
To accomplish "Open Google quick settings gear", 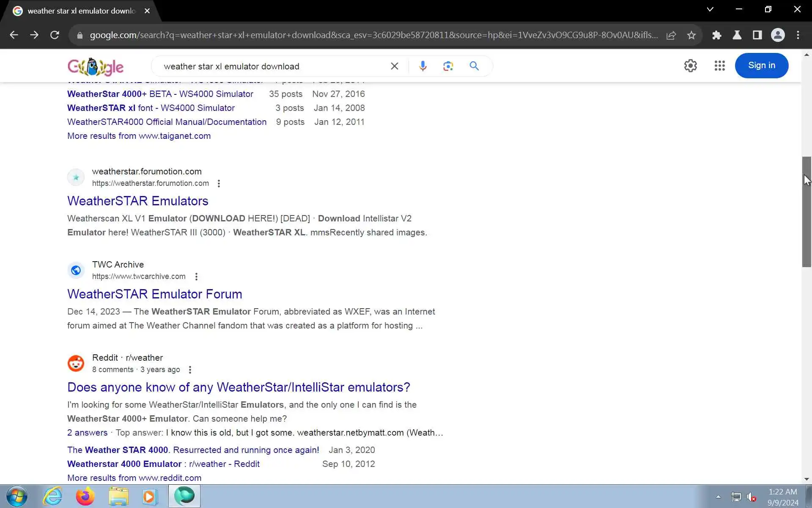I will click(x=690, y=66).
